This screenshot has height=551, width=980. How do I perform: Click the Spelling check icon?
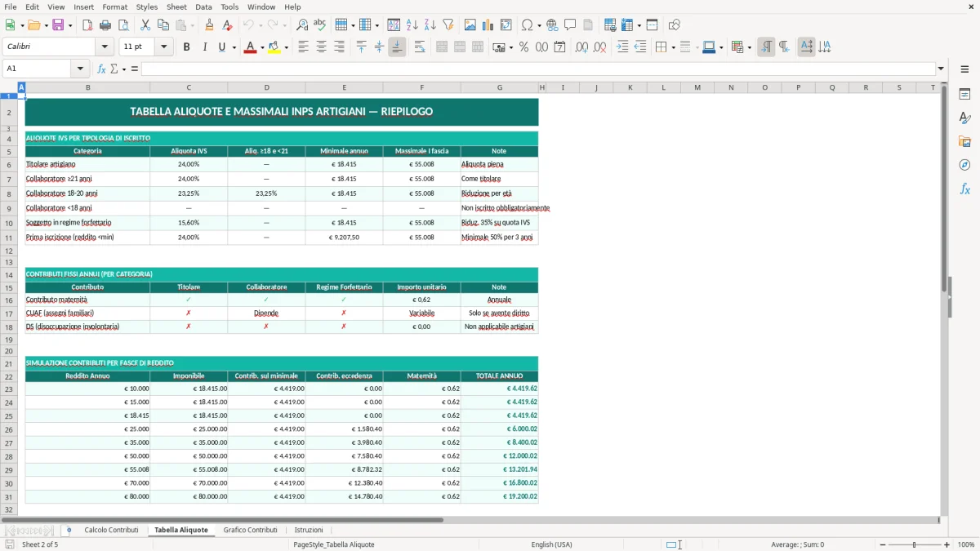320,25
